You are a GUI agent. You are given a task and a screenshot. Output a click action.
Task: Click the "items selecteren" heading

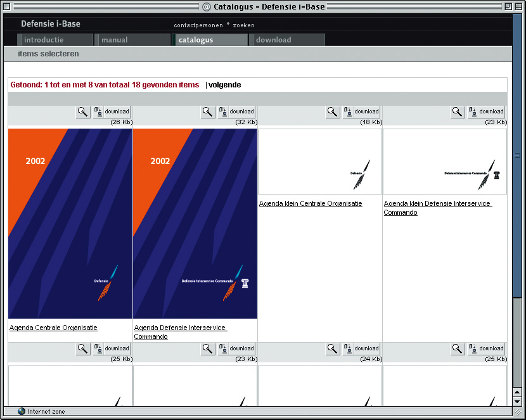pyautogui.click(x=48, y=54)
